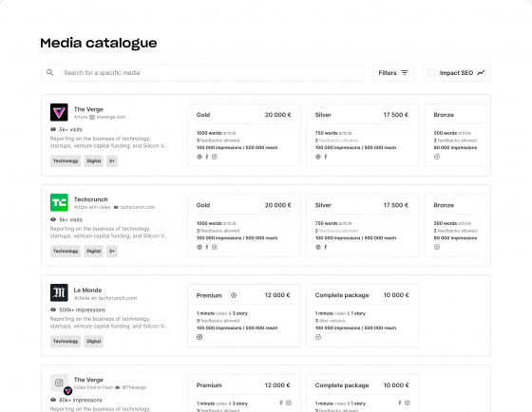Image resolution: width=532 pixels, height=412 pixels.
Task: Click the Instagram icon in Techcrunch Bronze offer
Action: tap(437, 247)
